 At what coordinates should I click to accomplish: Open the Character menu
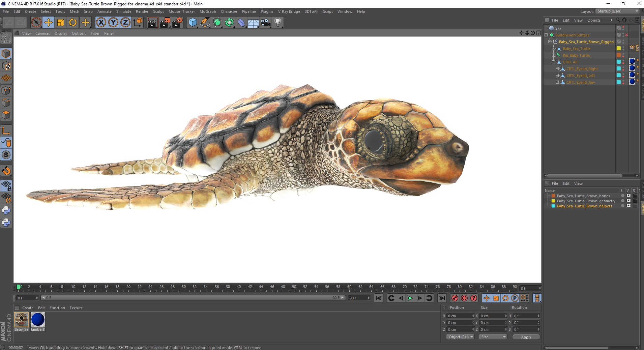229,11
